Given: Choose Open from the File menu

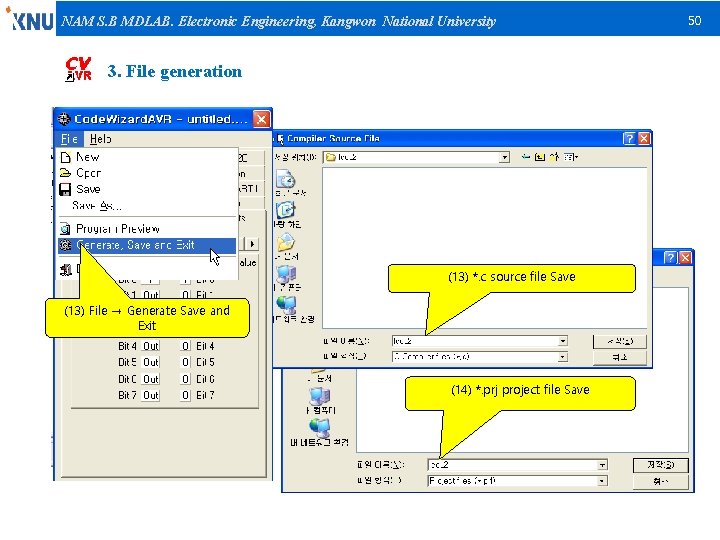Looking at the screenshot, I should pos(147,173).
